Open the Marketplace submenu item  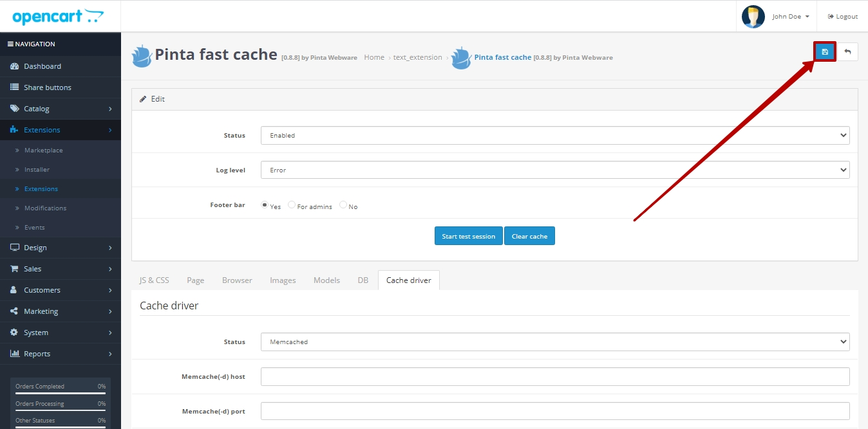pyautogui.click(x=61, y=151)
